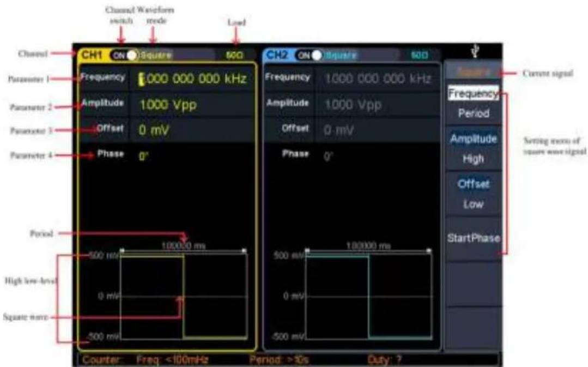Click CH1 Offset parameter label
588x367 pixels.
[110, 128]
